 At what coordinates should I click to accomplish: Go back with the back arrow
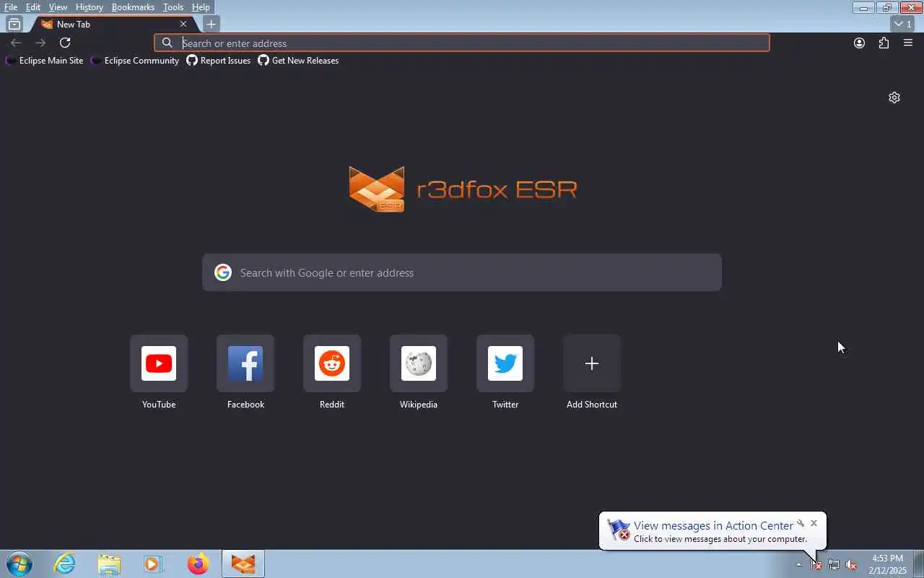pyautogui.click(x=16, y=43)
